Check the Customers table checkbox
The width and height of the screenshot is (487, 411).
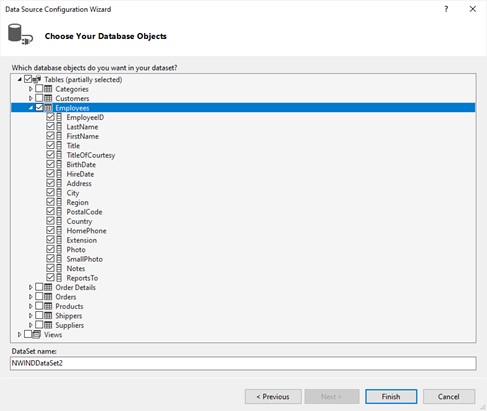39,98
